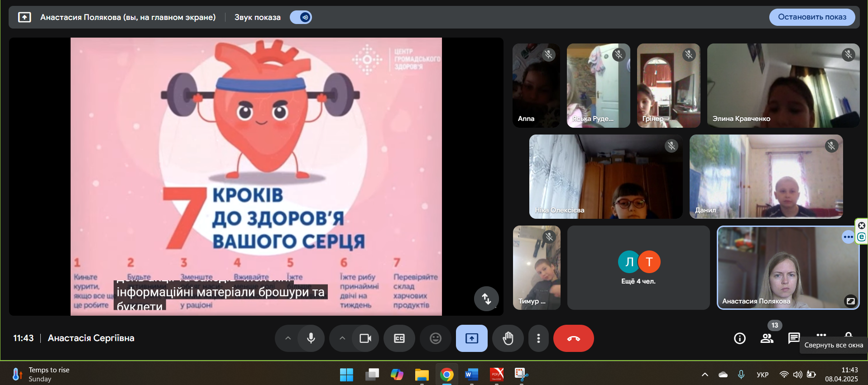
Task: Open Copilot from the taskbar
Action: [397, 375]
